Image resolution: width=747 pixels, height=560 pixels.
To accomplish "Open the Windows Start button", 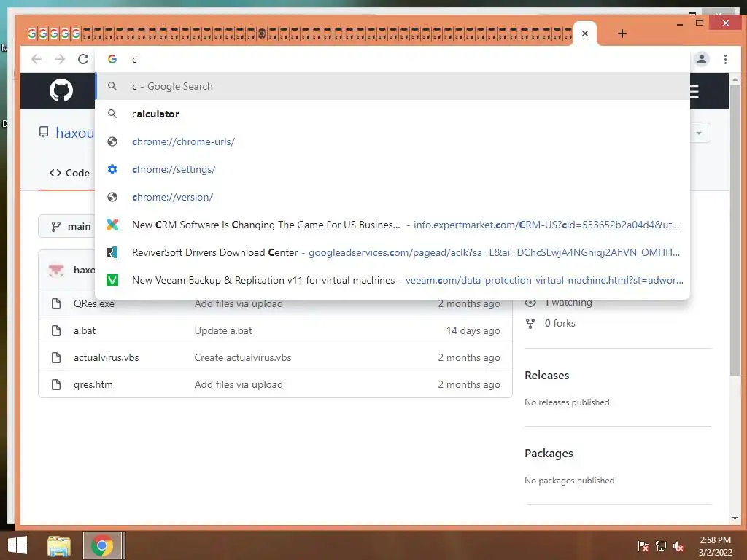I will [18, 545].
